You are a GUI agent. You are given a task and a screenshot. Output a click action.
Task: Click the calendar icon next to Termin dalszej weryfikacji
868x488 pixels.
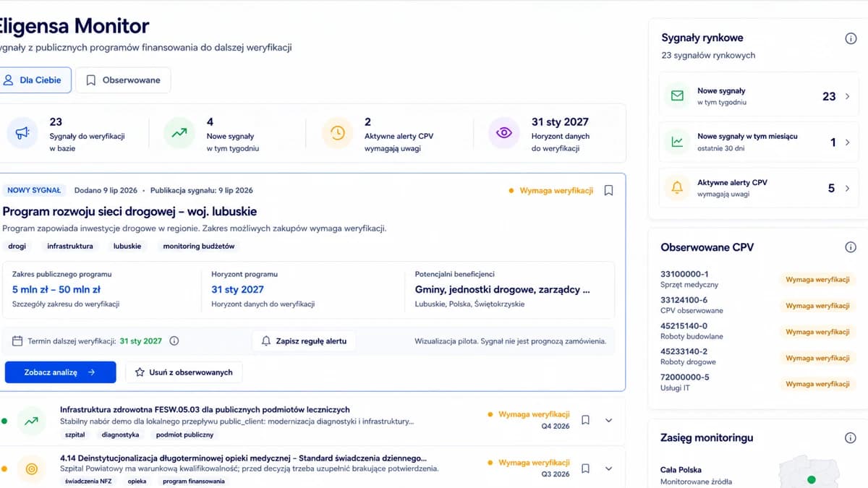click(x=17, y=341)
